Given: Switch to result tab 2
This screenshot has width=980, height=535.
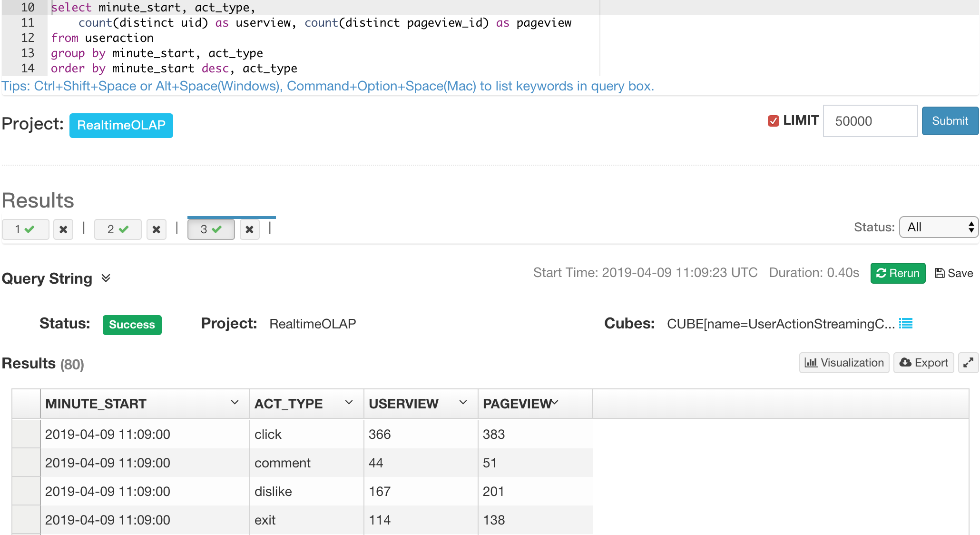Looking at the screenshot, I should click(118, 230).
